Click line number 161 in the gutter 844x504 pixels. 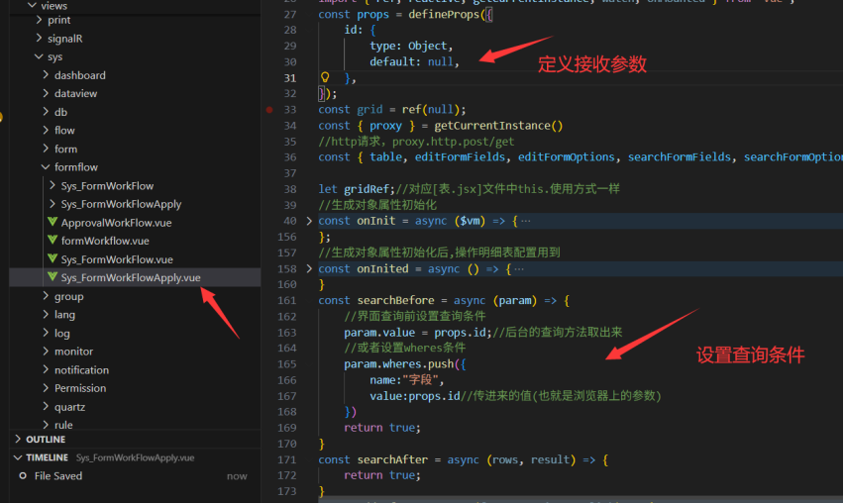pos(288,300)
